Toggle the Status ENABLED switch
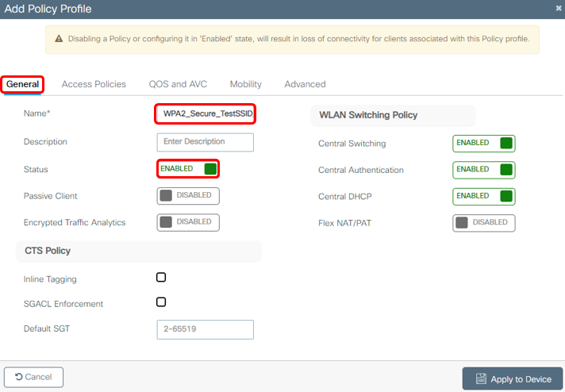The width and height of the screenshot is (565, 392). tap(188, 168)
